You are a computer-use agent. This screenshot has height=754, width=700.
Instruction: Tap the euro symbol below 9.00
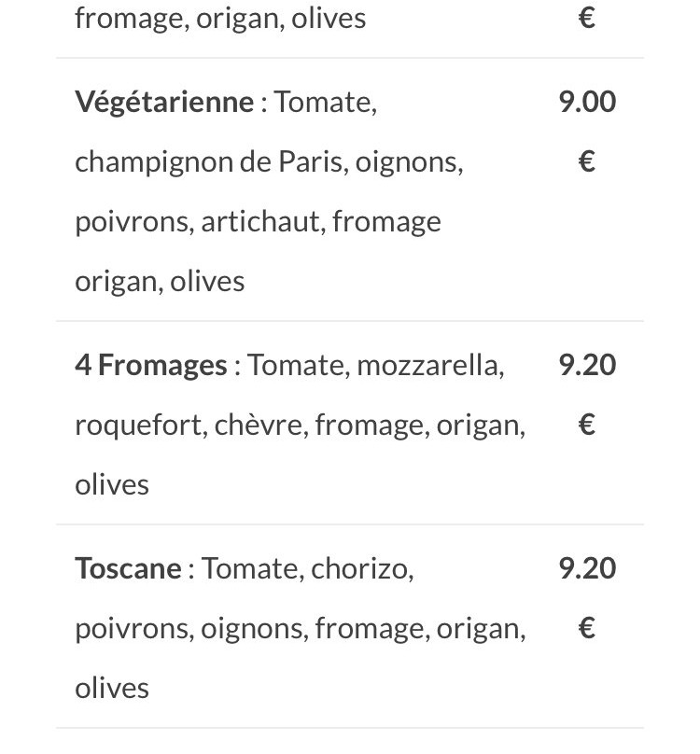click(587, 161)
